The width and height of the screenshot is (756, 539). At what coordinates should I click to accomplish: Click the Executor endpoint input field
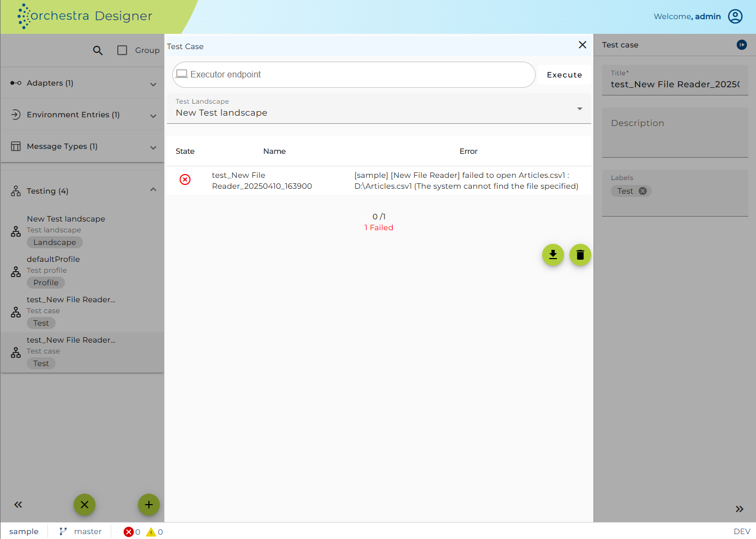pos(354,75)
